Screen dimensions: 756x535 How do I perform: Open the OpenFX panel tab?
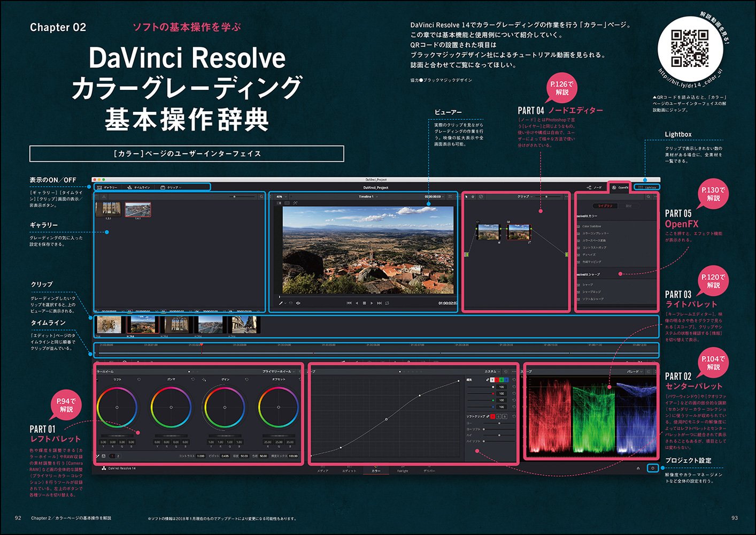[620, 187]
